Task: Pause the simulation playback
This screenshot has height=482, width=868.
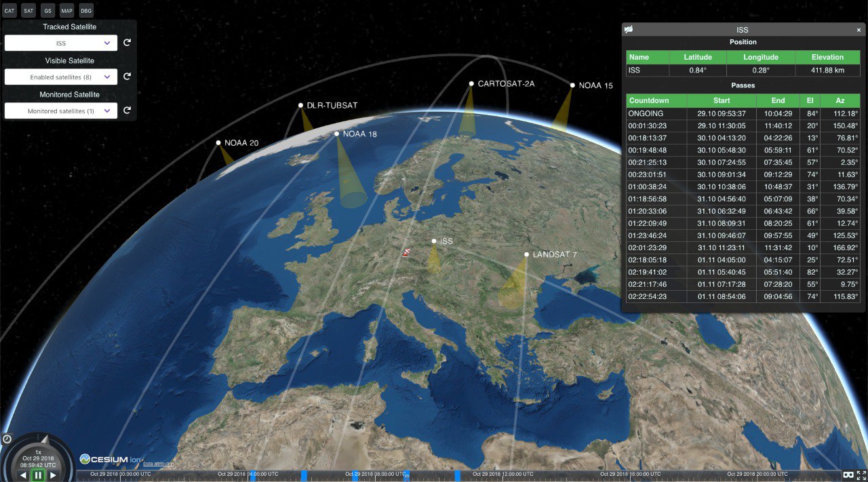Action: coord(38,475)
